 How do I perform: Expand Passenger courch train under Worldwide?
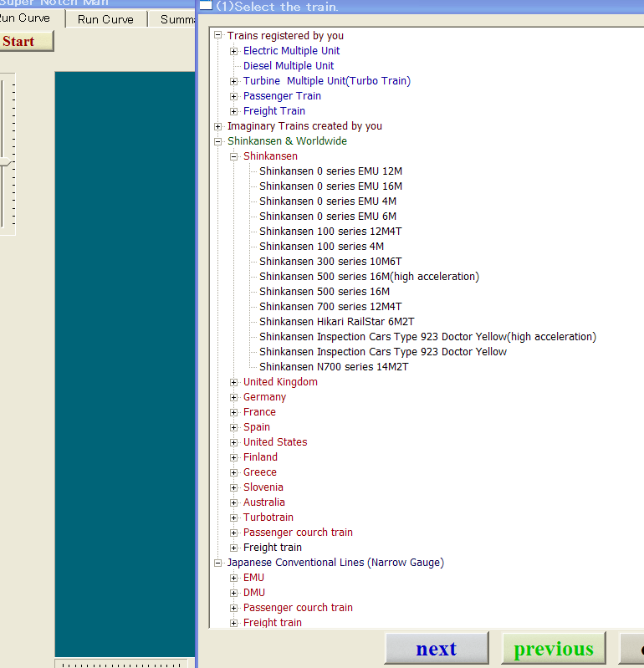click(233, 533)
